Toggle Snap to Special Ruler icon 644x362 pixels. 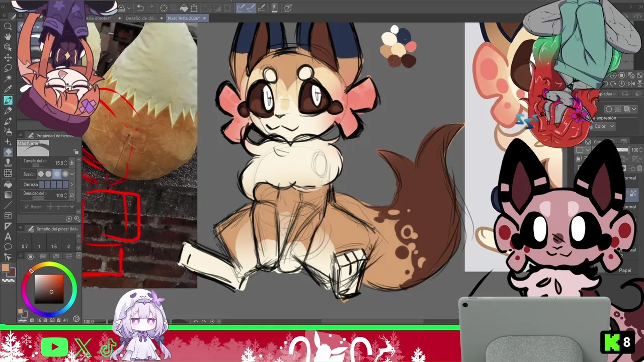pos(252,8)
